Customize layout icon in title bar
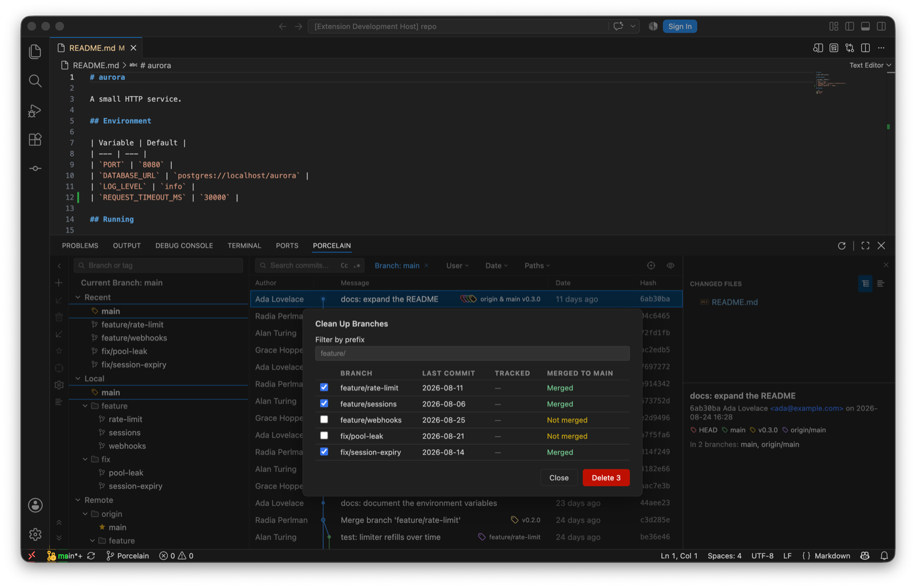The height and width of the screenshot is (588, 916). pos(834,26)
